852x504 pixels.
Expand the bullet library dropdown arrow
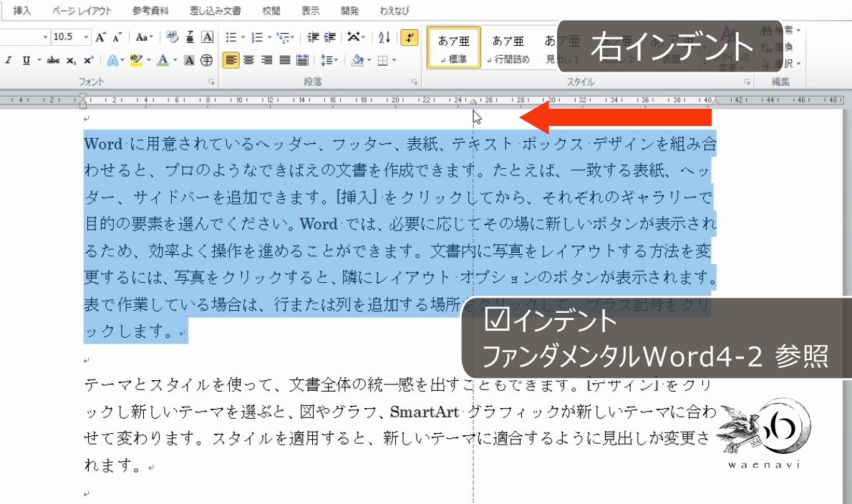243,37
